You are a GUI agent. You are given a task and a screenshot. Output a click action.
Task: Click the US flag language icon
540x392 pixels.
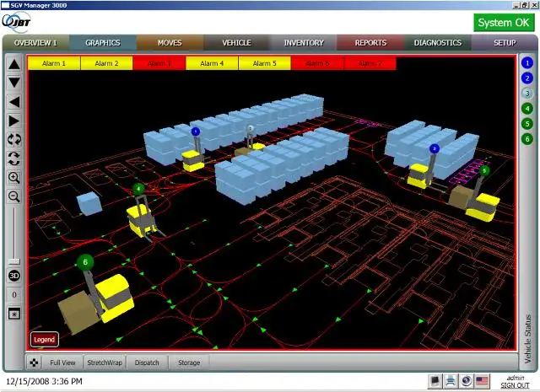point(482,381)
